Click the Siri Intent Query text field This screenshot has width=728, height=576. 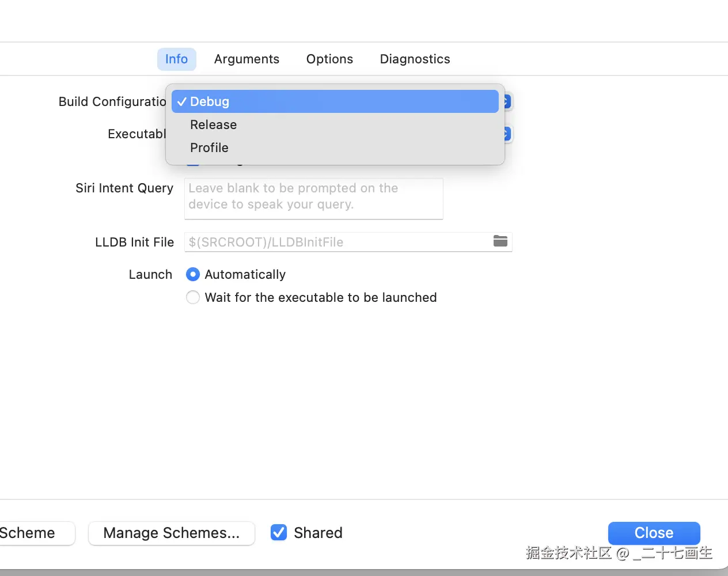pyautogui.click(x=313, y=198)
